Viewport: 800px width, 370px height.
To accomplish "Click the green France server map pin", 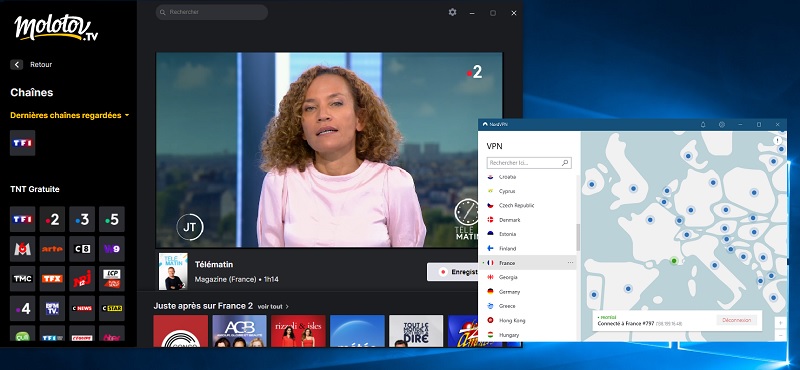I will tap(674, 261).
